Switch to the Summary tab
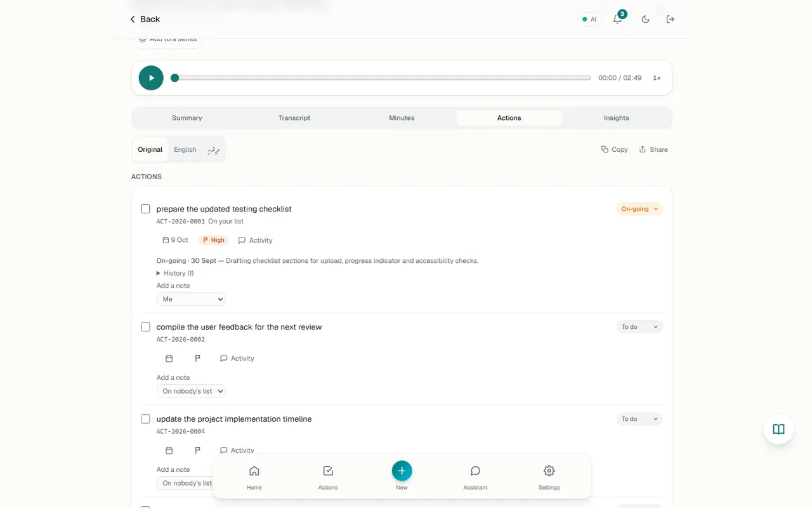This screenshot has height=508, width=812. 187,118
